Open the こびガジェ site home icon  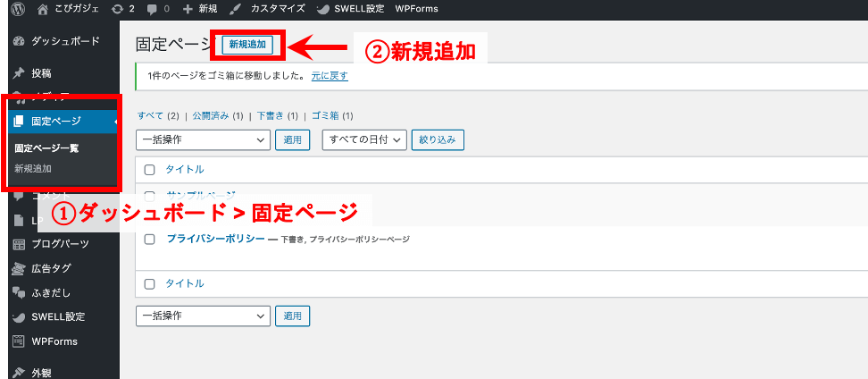click(43, 8)
